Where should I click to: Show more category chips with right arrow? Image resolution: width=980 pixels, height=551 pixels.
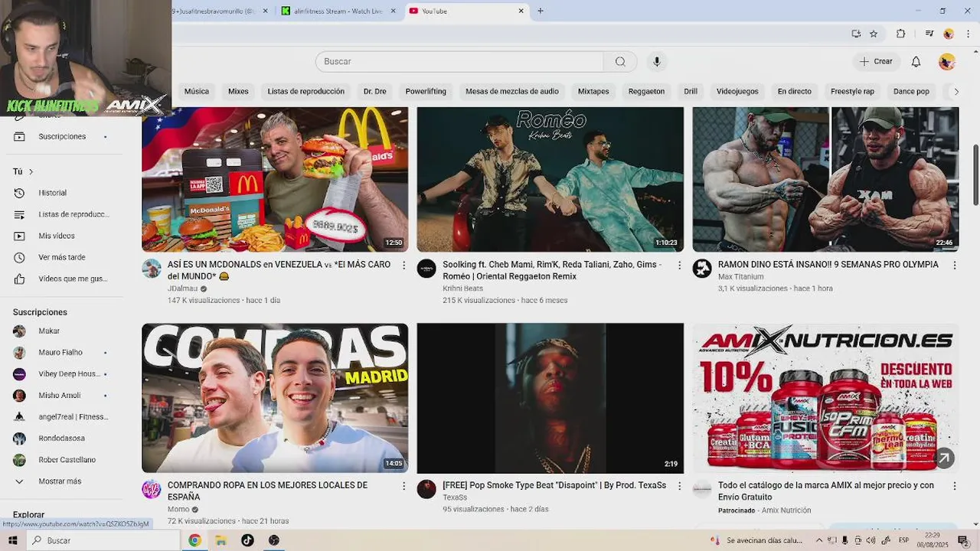pos(955,91)
